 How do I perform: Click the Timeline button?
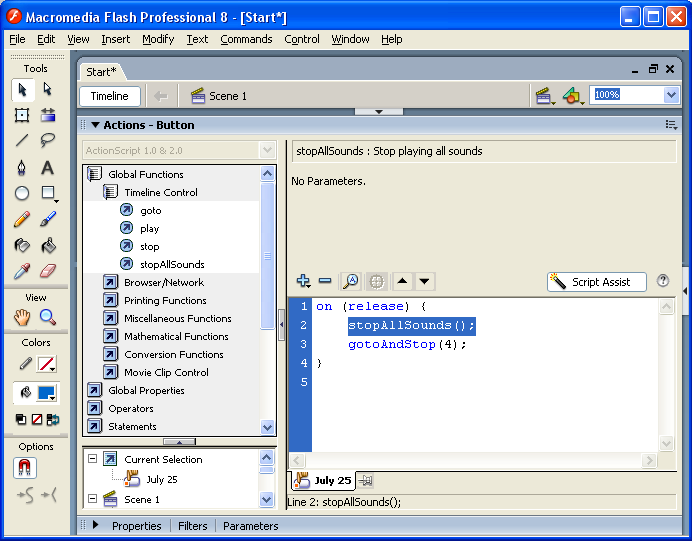[109, 96]
